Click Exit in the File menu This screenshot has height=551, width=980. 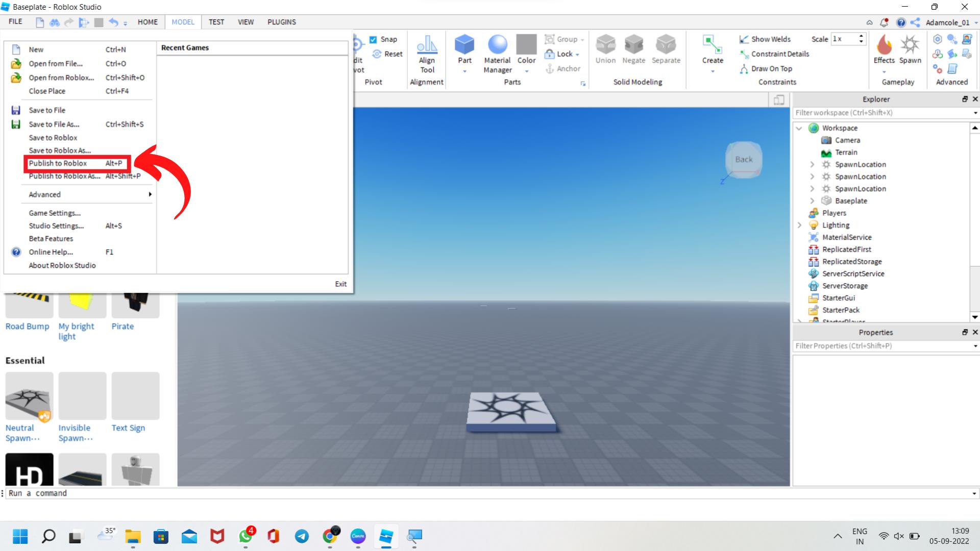340,284
